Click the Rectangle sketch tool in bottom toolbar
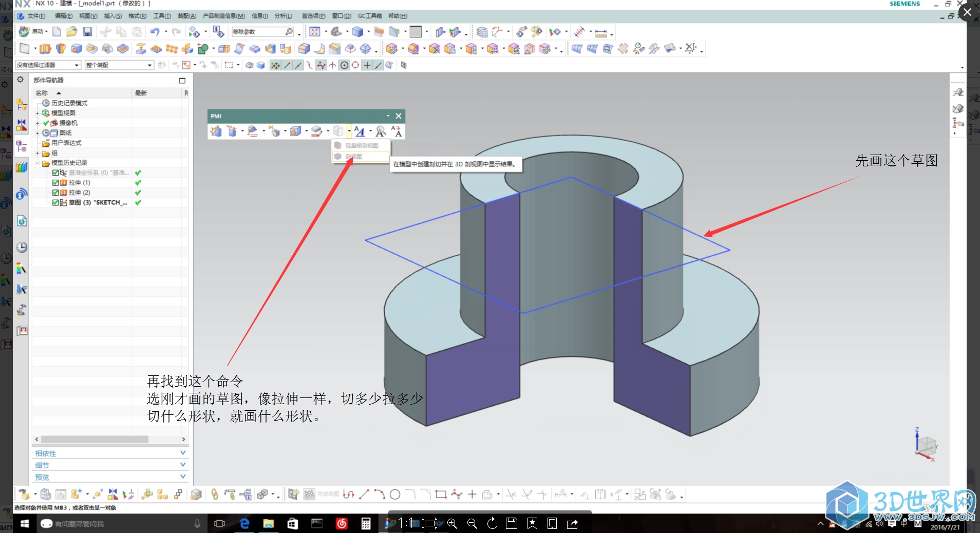 click(441, 494)
